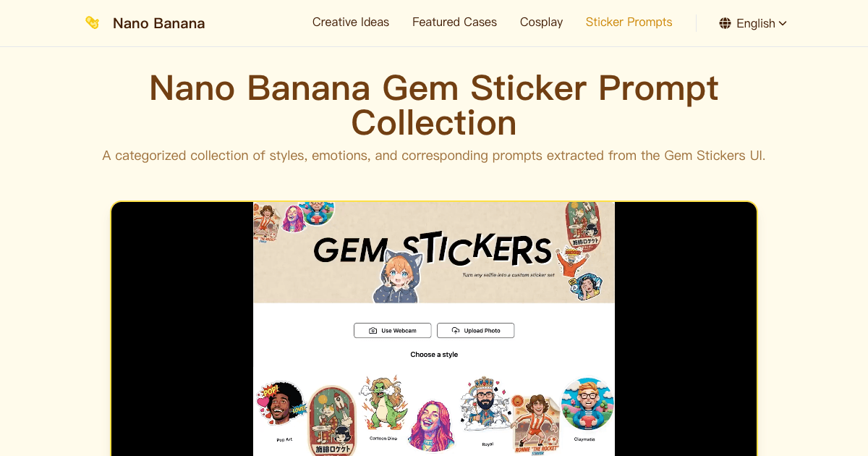Screen dimensions: 868x456
Task: Go to the Cosplay section
Action: [541, 22]
